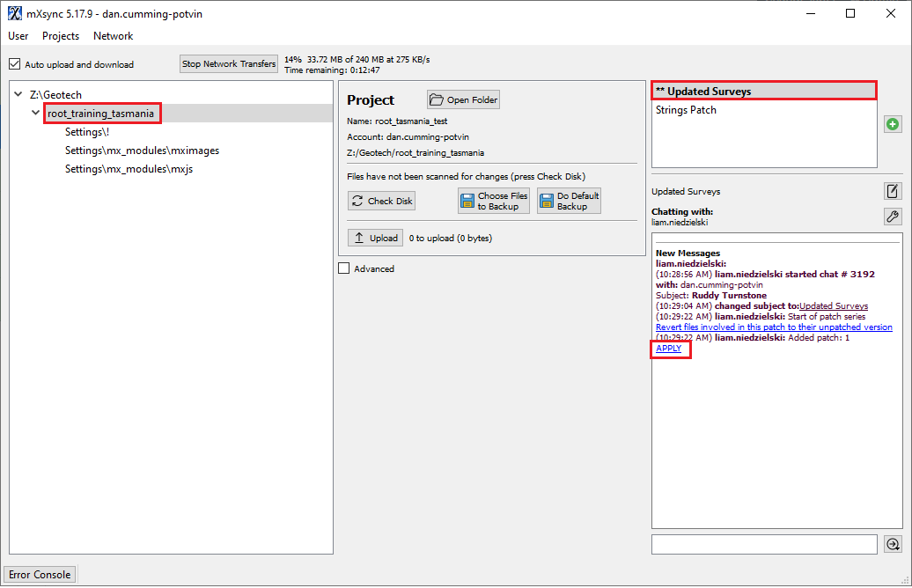Click Stop Network Transfers button
This screenshot has height=588, width=912.
(x=229, y=64)
